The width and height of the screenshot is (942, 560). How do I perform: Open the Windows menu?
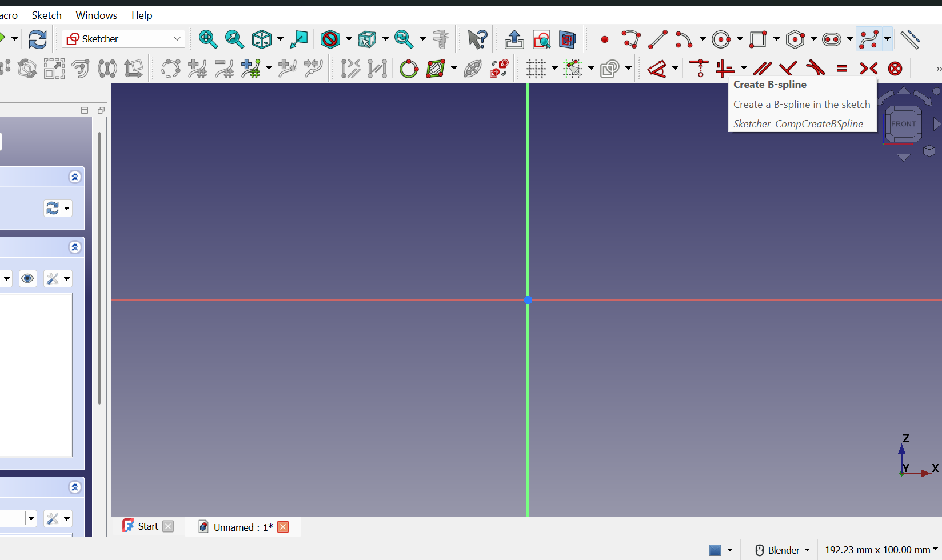97,15
